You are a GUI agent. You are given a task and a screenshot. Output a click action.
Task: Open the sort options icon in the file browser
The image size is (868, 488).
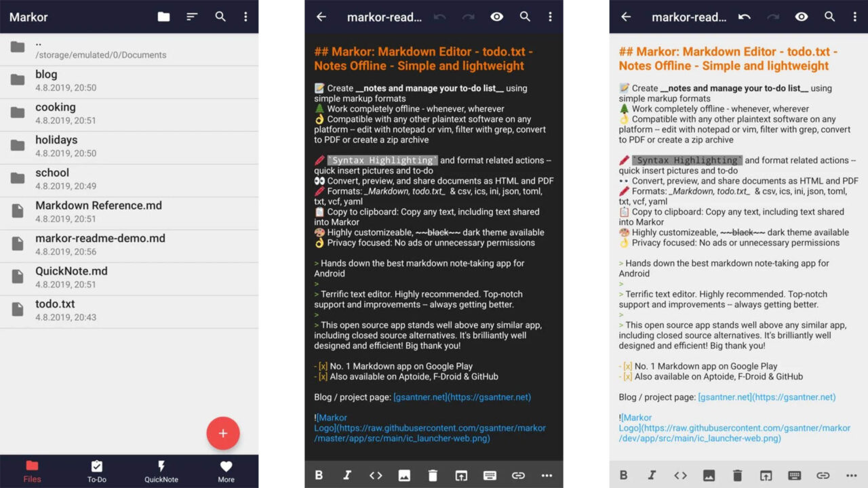click(x=192, y=16)
